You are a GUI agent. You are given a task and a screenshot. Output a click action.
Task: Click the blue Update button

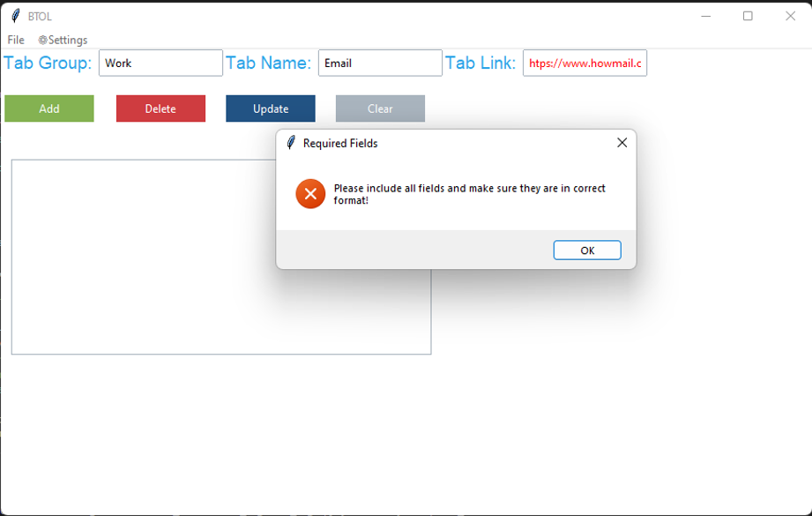[270, 108]
